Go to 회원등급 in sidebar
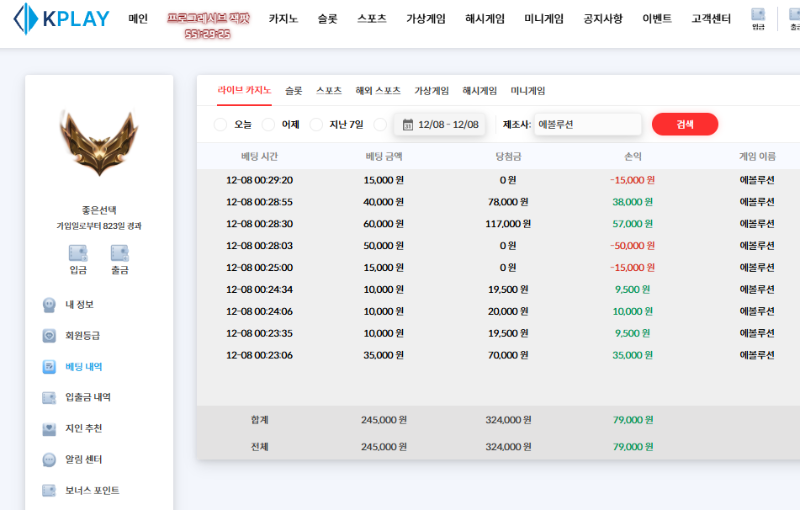The image size is (800, 510). [83, 336]
